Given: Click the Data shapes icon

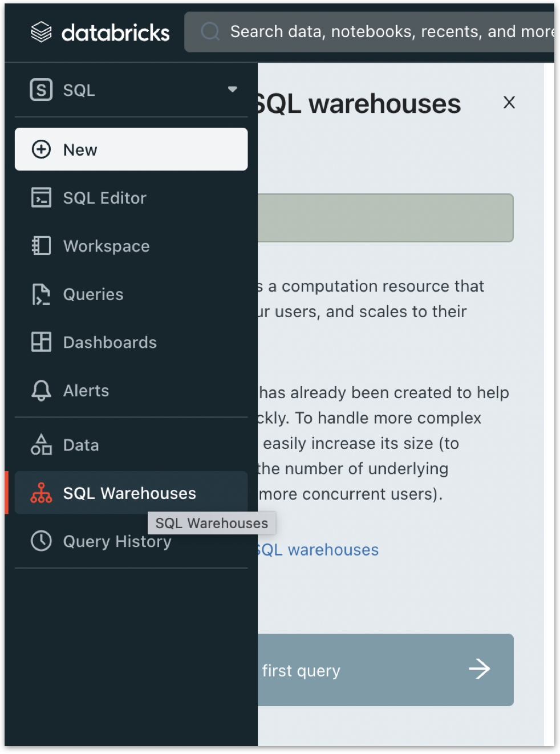Looking at the screenshot, I should (41, 445).
